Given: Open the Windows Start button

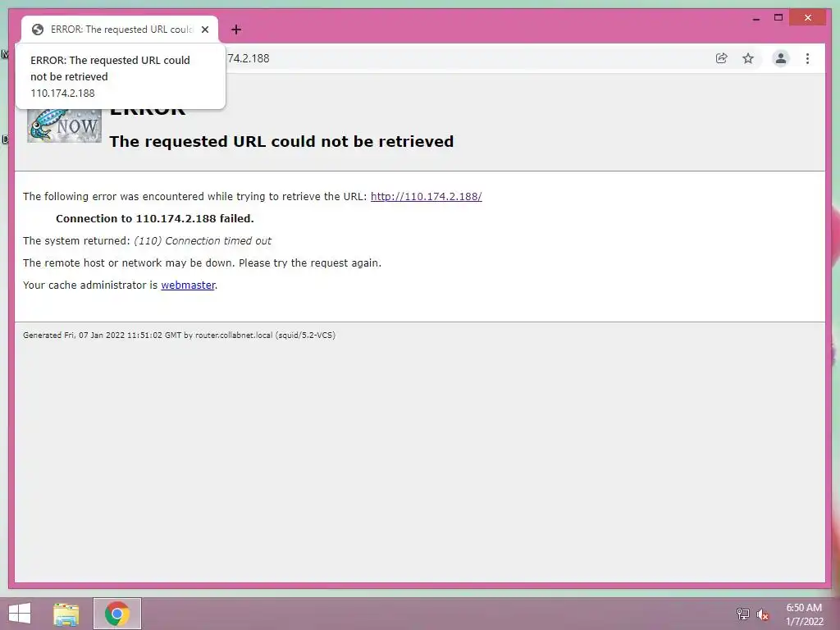Looking at the screenshot, I should pyautogui.click(x=20, y=614).
